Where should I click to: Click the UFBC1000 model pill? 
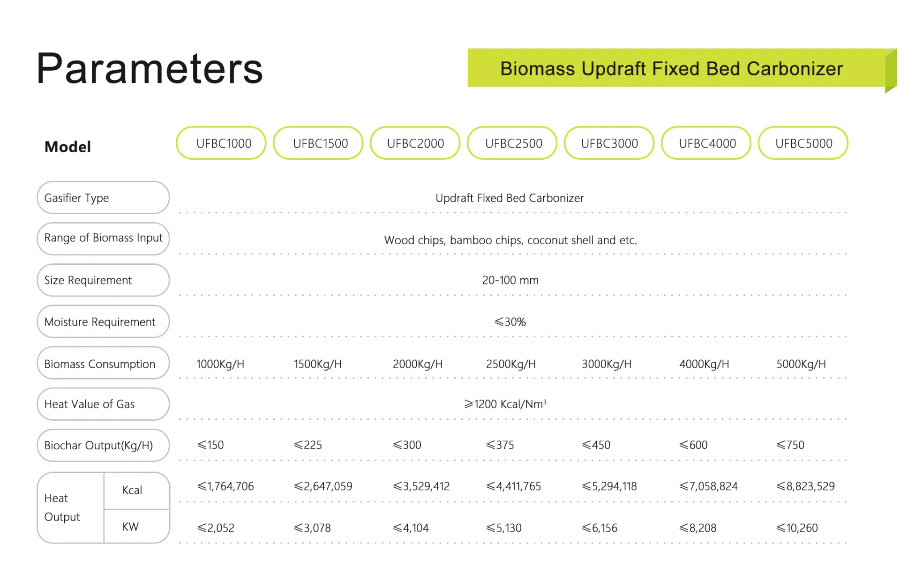point(221,143)
